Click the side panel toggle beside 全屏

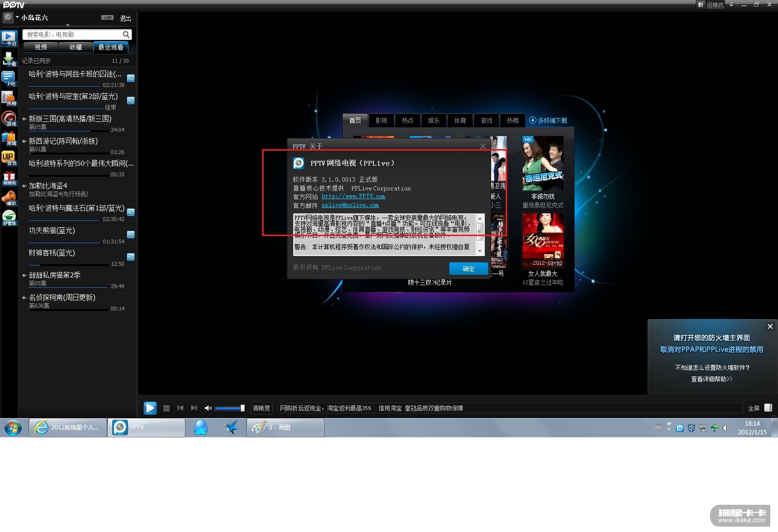click(x=768, y=408)
